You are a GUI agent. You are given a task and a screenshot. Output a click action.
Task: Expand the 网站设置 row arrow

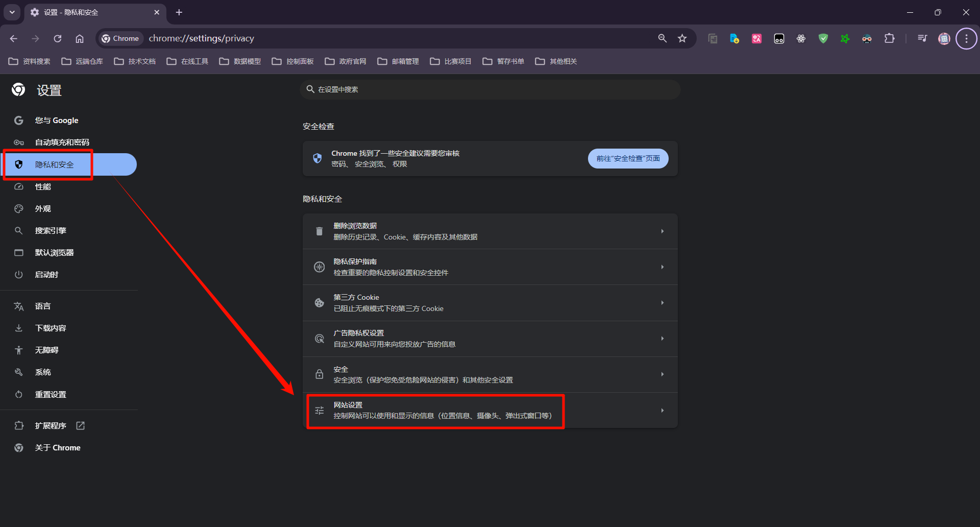coord(662,411)
